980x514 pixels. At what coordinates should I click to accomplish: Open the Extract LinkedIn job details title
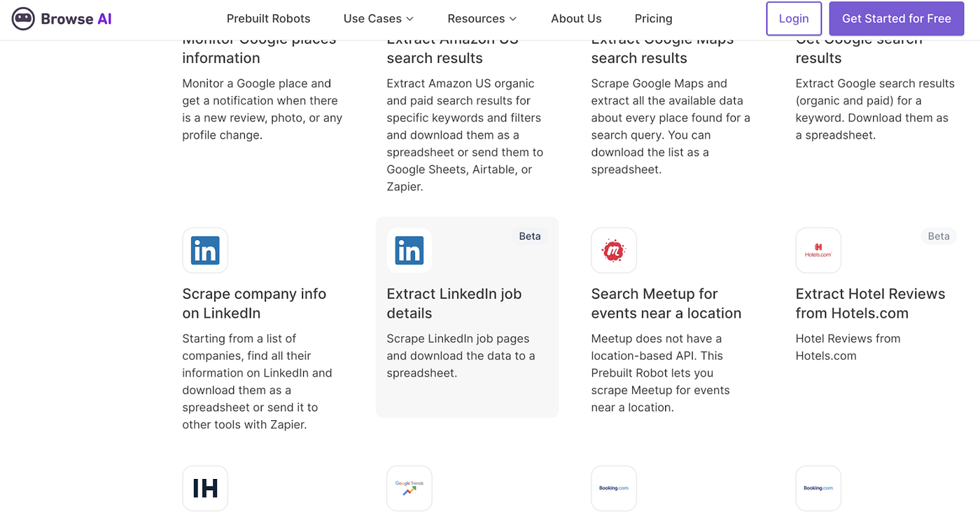tap(454, 303)
